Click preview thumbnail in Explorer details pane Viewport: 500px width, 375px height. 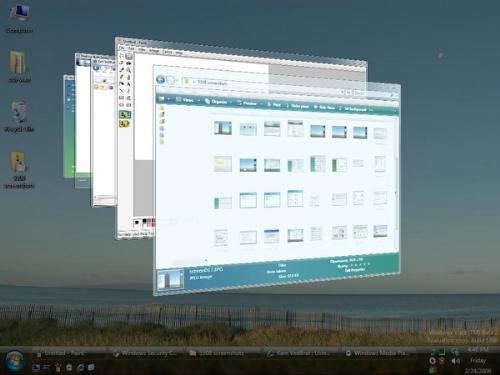pyautogui.click(x=170, y=279)
